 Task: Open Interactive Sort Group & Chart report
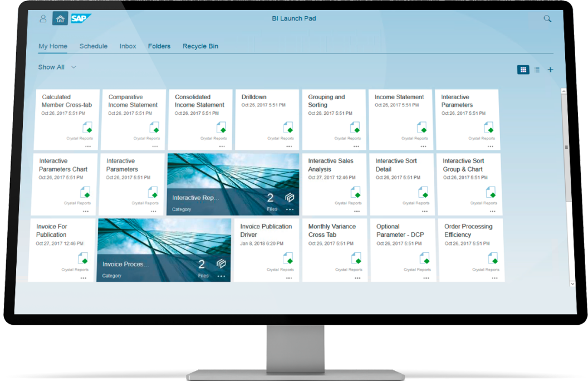click(x=469, y=184)
